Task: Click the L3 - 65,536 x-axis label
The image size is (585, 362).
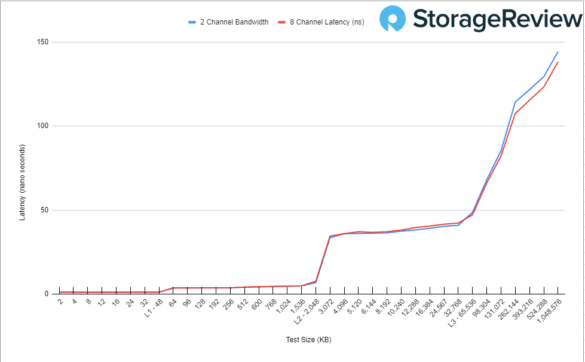Action: coord(462,312)
